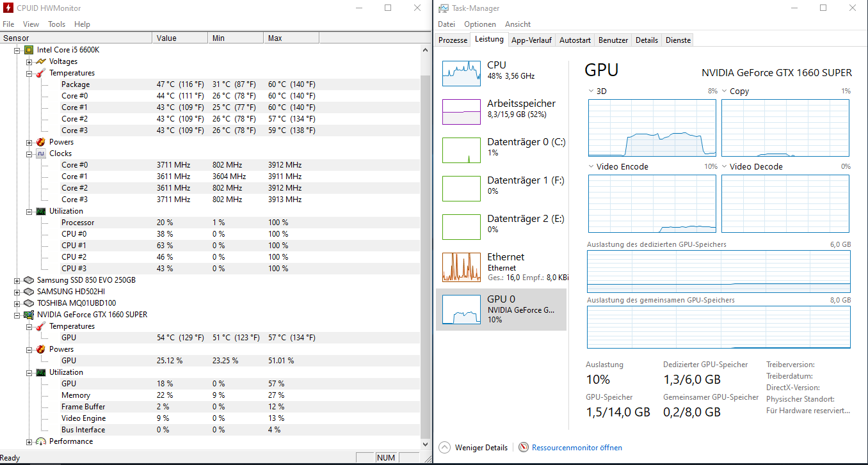Click the GPU Temperatures thermometer icon

[x=41, y=326]
